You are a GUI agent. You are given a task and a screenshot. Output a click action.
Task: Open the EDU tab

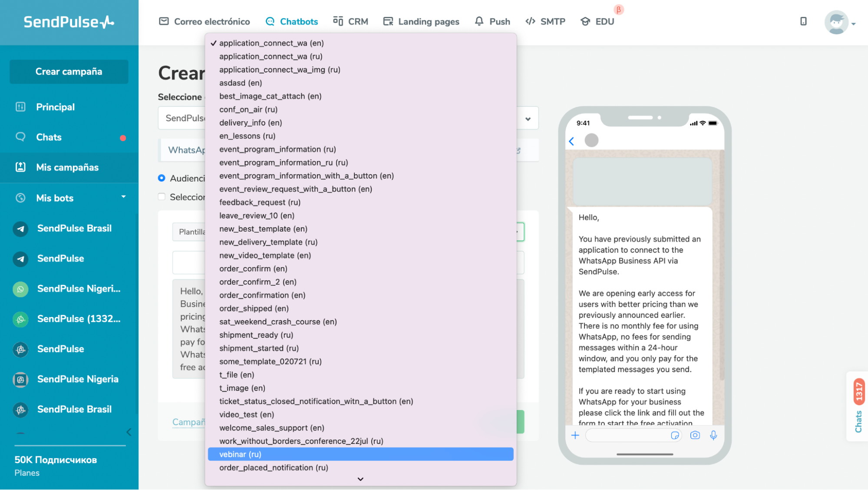597,21
